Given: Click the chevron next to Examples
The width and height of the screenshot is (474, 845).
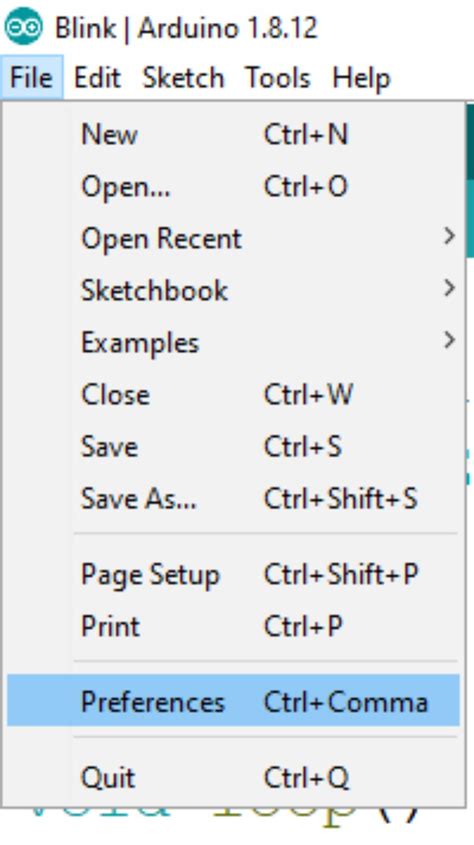Looking at the screenshot, I should coord(449,340).
